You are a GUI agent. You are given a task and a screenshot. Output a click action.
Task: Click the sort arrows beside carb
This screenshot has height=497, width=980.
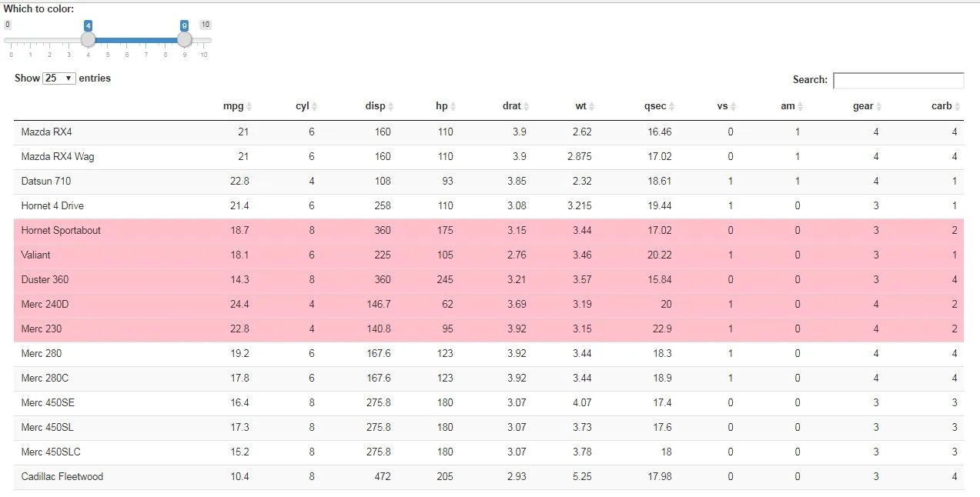pos(957,107)
